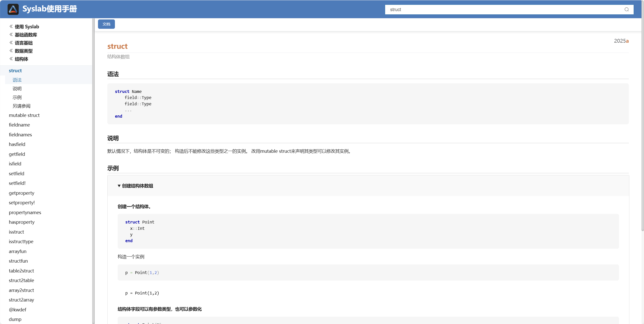Open the 文档 tab
644x324 pixels.
(106, 24)
